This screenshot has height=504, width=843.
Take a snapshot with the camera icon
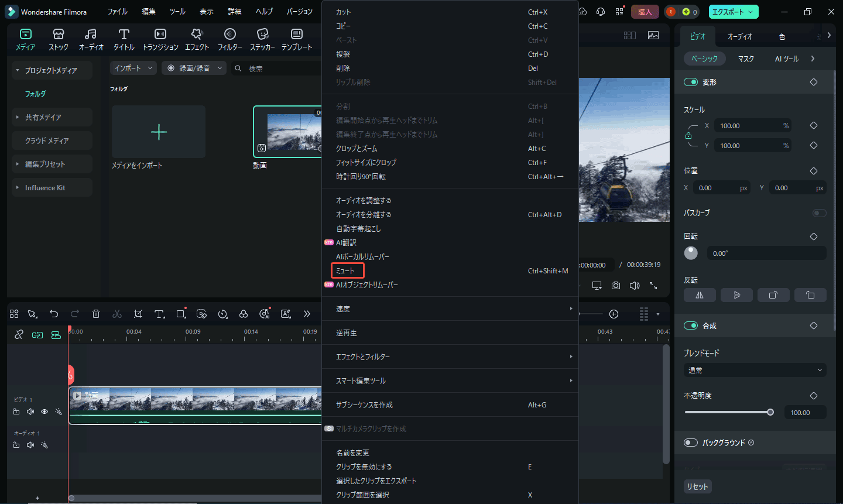coord(616,286)
